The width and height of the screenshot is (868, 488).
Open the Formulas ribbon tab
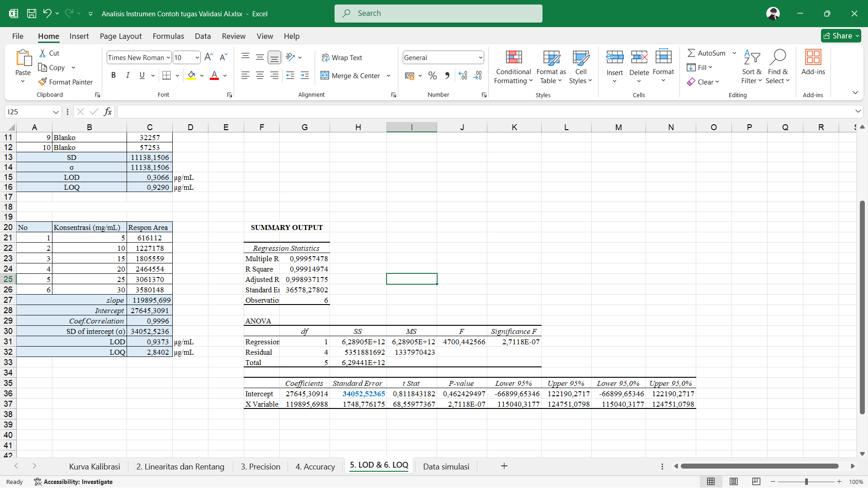tap(168, 36)
